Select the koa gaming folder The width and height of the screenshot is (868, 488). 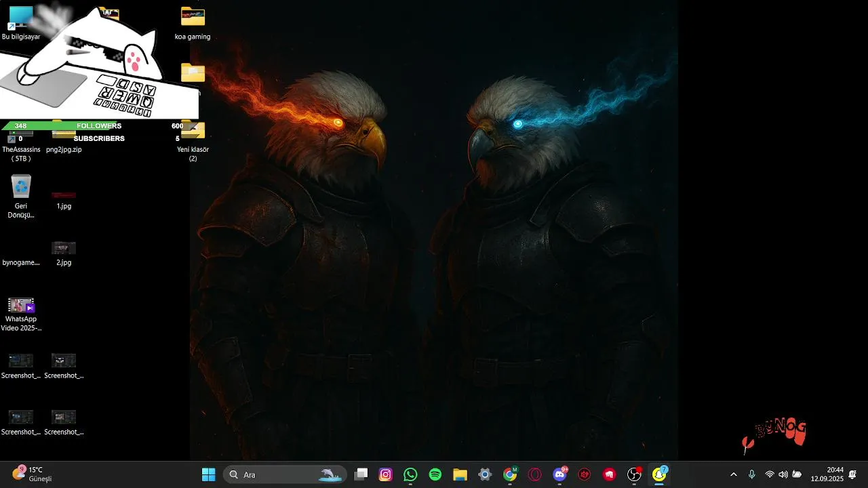point(193,24)
